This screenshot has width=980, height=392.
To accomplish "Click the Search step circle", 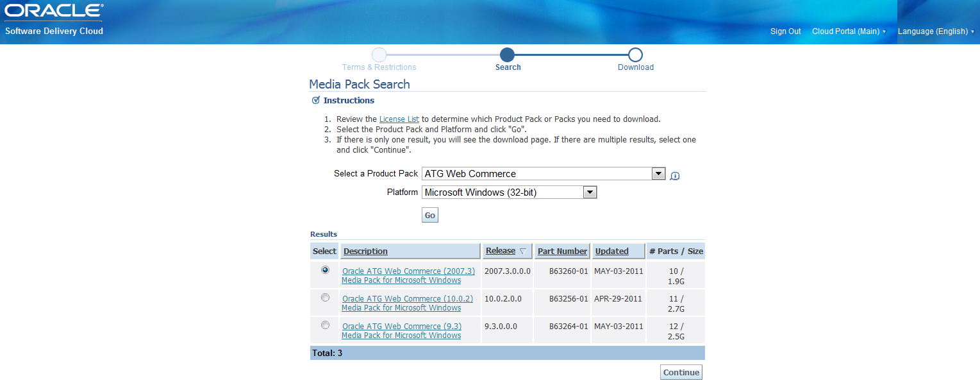I will (x=508, y=55).
